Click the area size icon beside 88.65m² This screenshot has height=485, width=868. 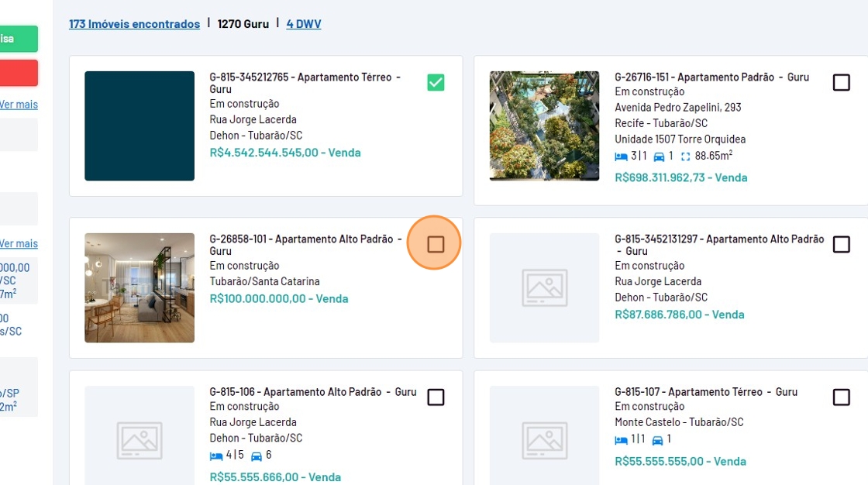[684, 157]
